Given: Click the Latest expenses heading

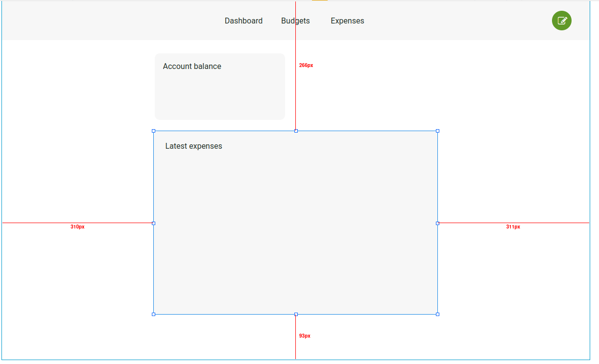Looking at the screenshot, I should point(193,146).
